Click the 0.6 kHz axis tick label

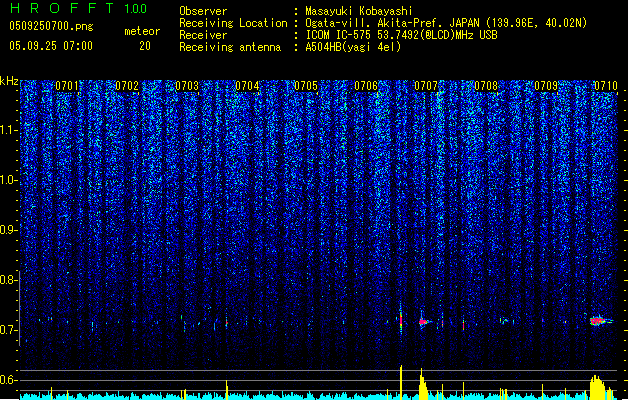pyautogui.click(x=9, y=380)
